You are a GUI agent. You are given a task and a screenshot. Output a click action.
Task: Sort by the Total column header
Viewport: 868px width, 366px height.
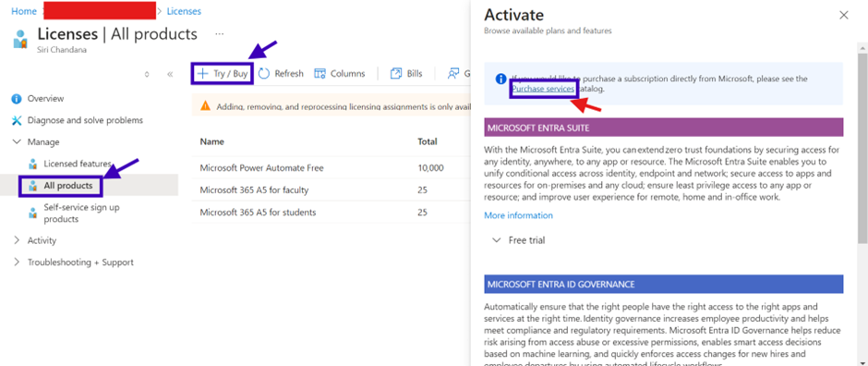pyautogui.click(x=428, y=141)
